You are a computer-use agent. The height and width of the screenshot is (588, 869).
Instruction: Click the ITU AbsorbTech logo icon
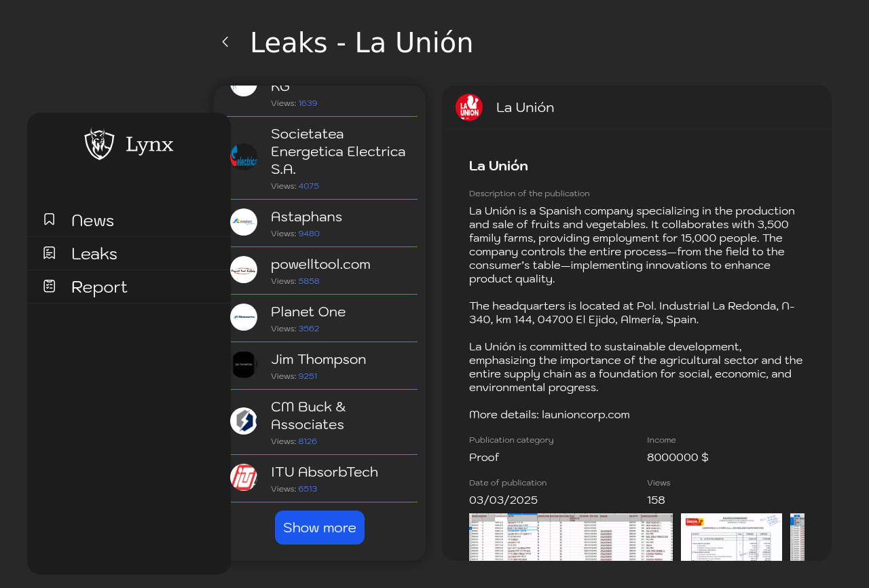(x=244, y=477)
